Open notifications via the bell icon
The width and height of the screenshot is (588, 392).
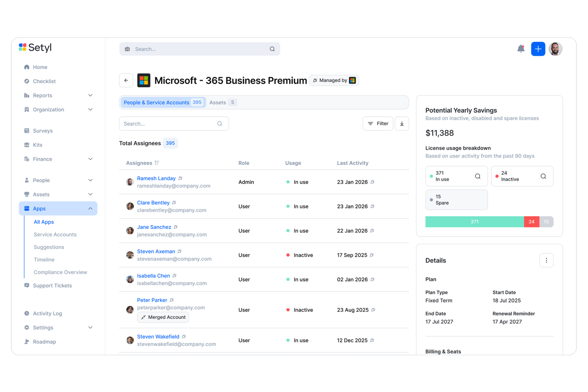(521, 49)
